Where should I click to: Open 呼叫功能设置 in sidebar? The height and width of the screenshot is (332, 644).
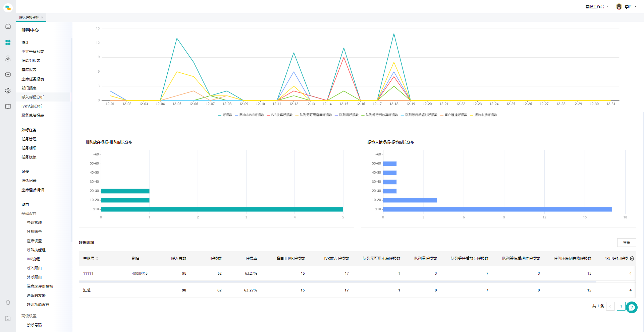point(38,305)
